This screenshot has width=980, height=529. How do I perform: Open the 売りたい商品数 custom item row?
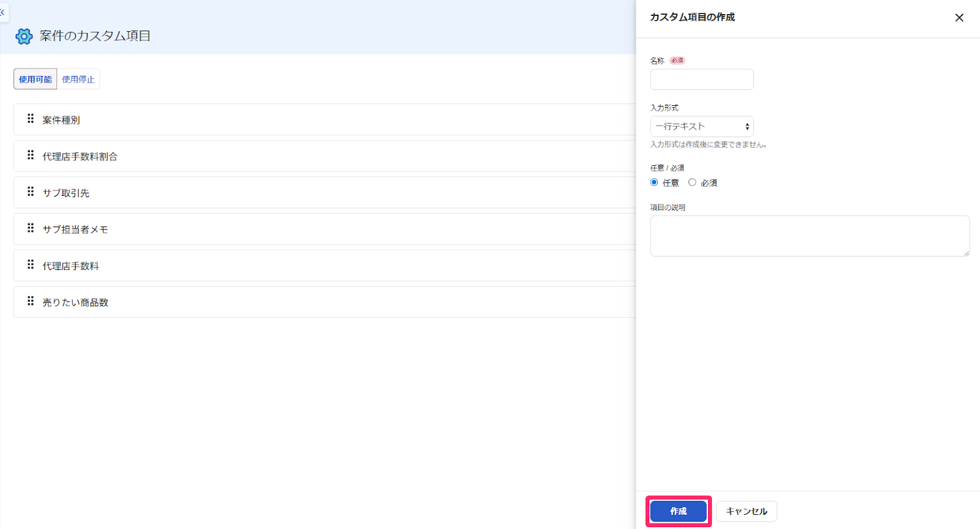[325, 302]
